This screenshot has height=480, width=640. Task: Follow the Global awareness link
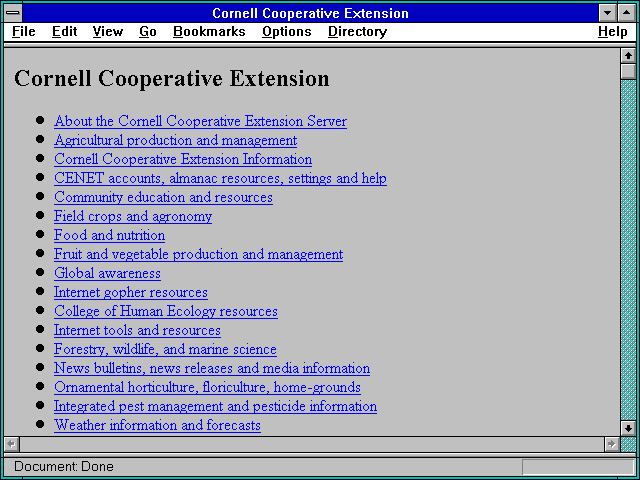107,273
